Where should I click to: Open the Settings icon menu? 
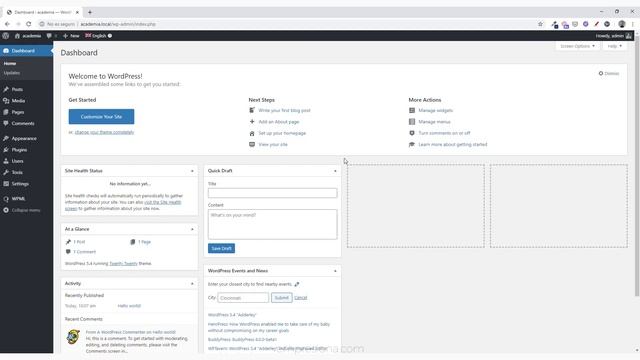tap(6, 184)
